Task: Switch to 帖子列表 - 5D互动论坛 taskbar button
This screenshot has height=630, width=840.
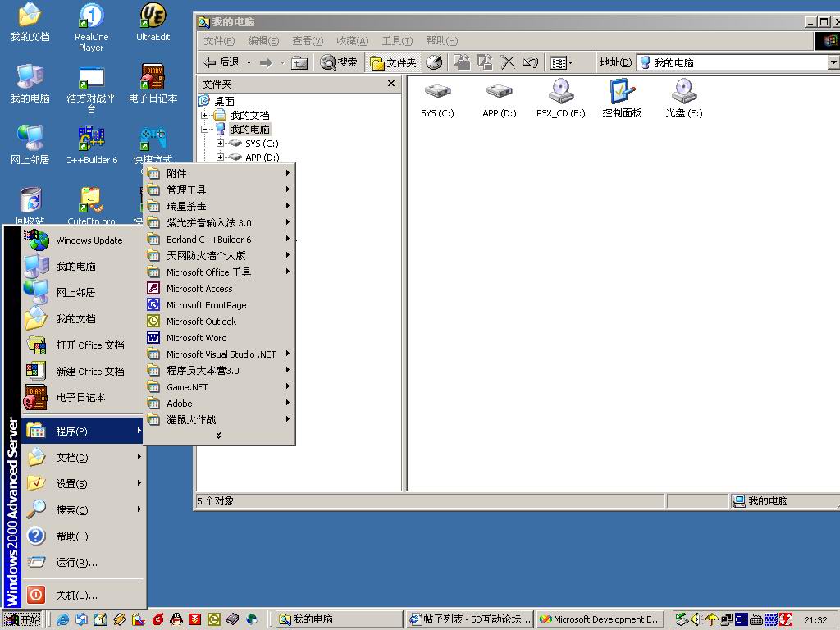Action: click(469, 619)
